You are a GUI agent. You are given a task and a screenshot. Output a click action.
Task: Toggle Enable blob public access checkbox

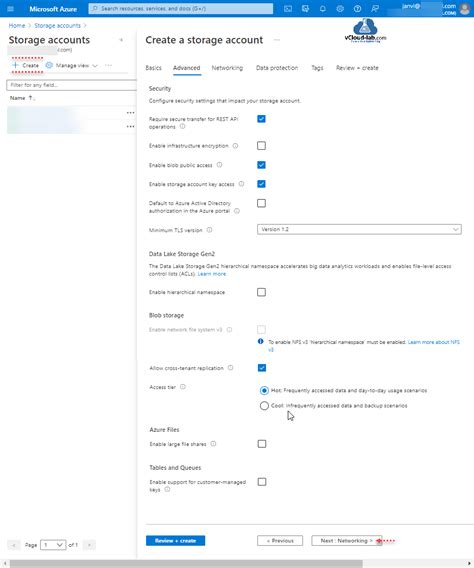(261, 165)
